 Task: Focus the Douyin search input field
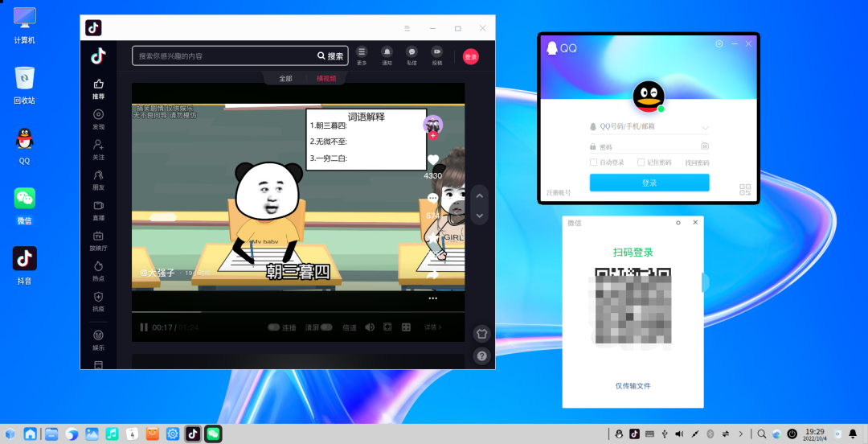(x=224, y=56)
